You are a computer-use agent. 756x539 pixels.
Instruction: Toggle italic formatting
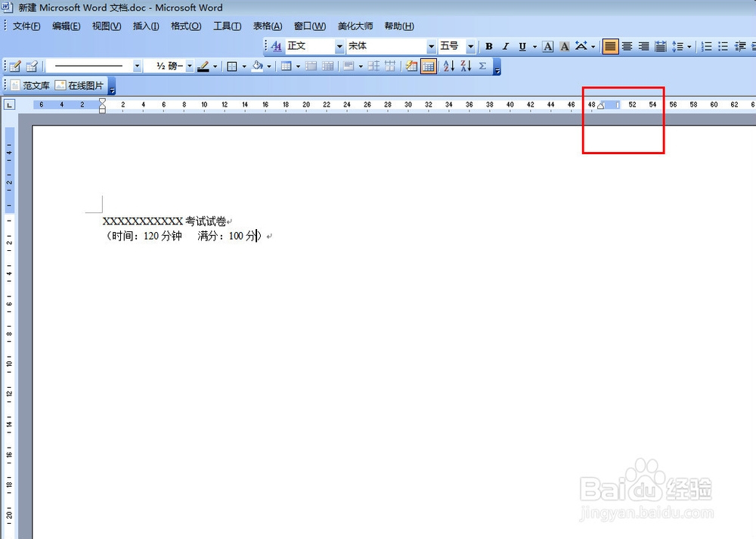coord(505,46)
